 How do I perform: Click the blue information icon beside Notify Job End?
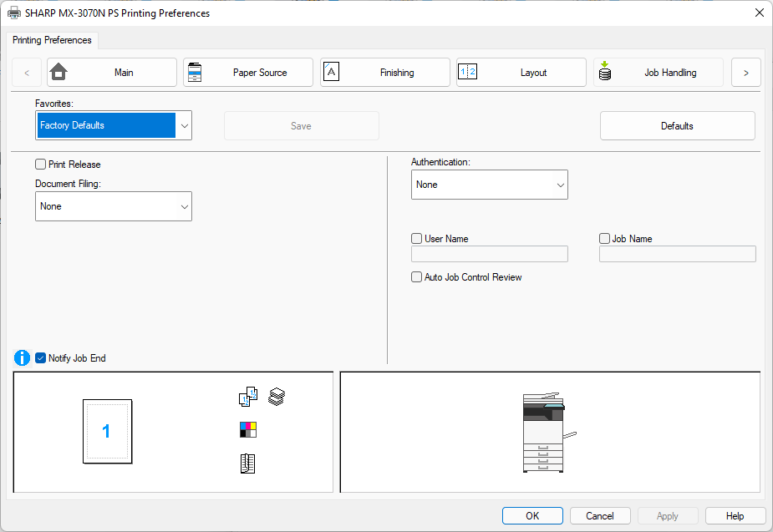23,358
